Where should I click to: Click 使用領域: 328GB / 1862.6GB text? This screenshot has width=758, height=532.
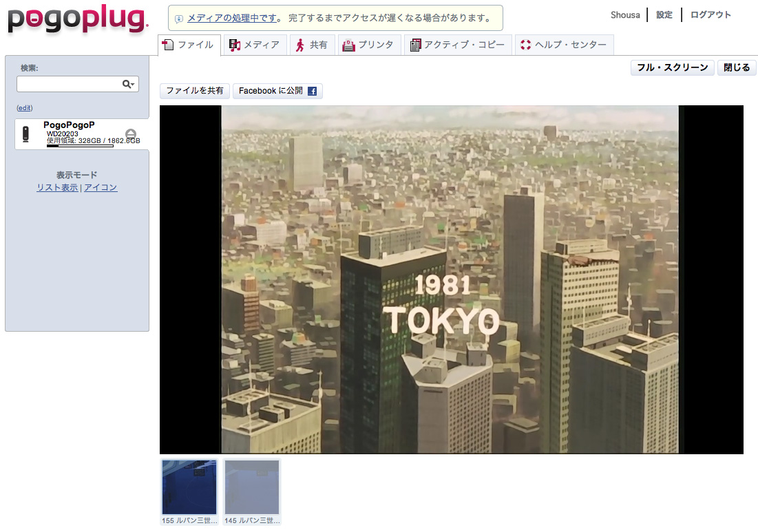[x=93, y=140]
